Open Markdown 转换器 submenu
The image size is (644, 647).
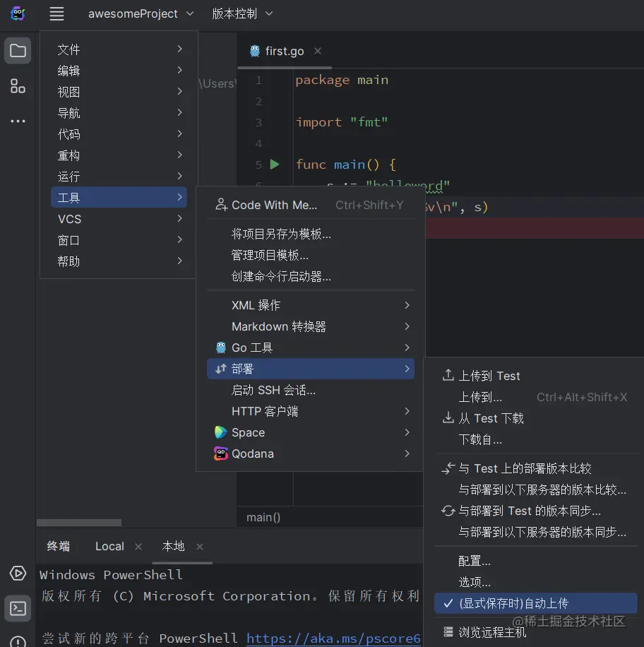(x=311, y=326)
